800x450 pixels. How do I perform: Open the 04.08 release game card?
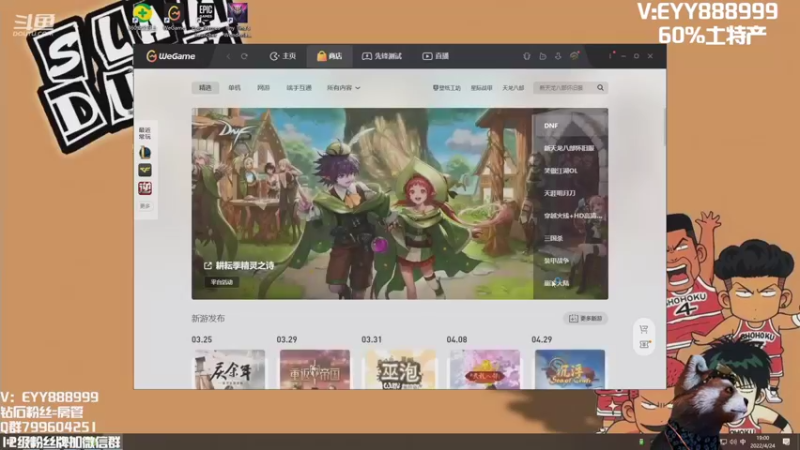coord(485,369)
